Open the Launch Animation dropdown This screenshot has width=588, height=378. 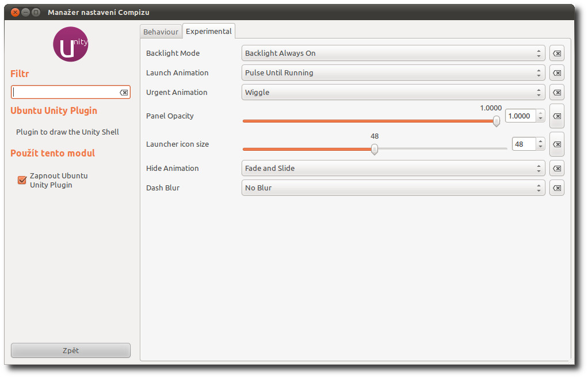pyautogui.click(x=393, y=72)
